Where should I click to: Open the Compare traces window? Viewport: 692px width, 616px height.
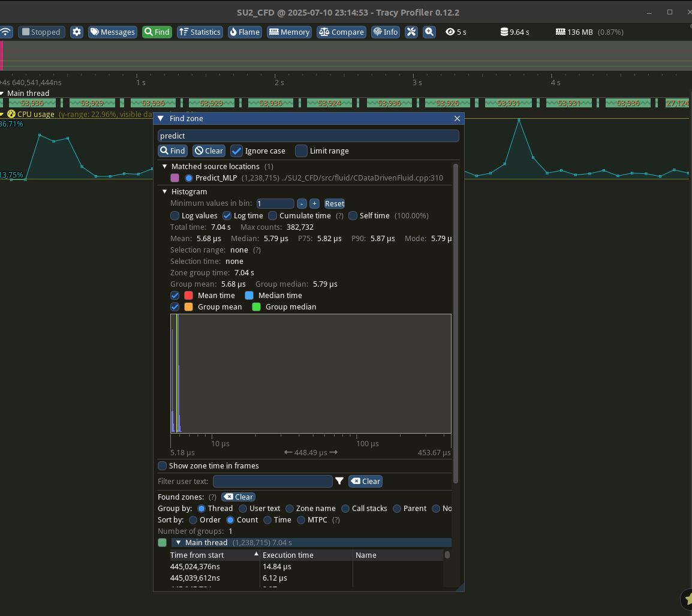coord(342,32)
